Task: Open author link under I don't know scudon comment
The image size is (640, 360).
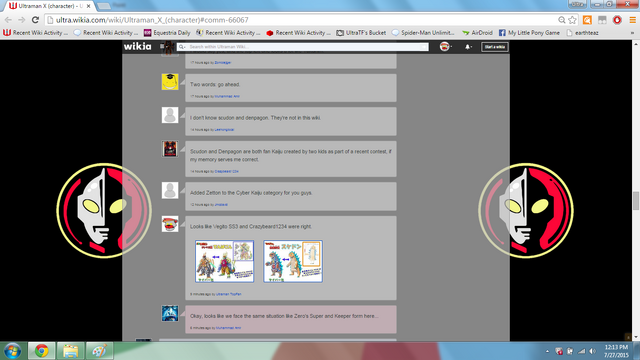Action: click(224, 130)
